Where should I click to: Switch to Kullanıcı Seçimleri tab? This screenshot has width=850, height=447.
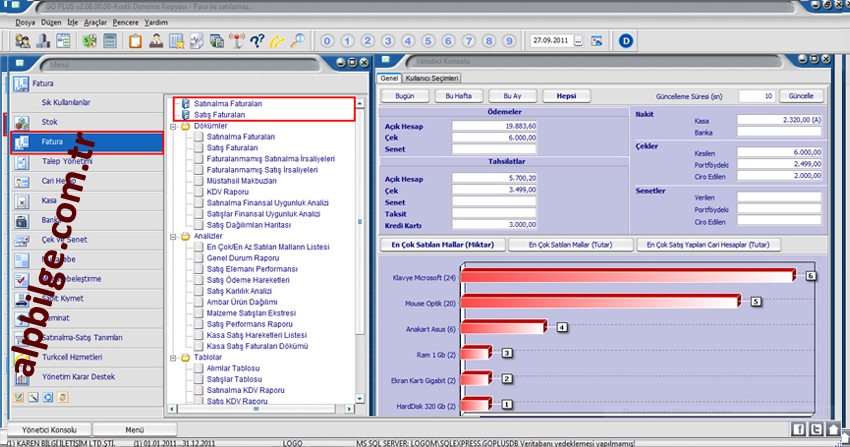432,77
